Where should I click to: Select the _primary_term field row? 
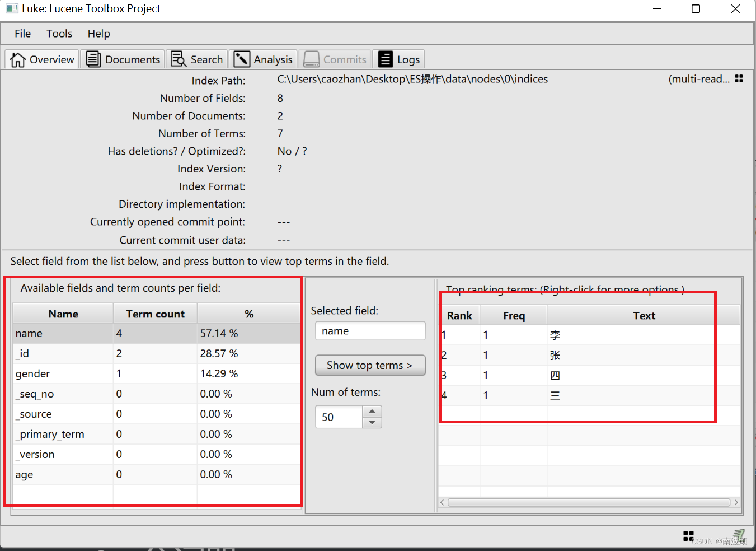point(156,434)
